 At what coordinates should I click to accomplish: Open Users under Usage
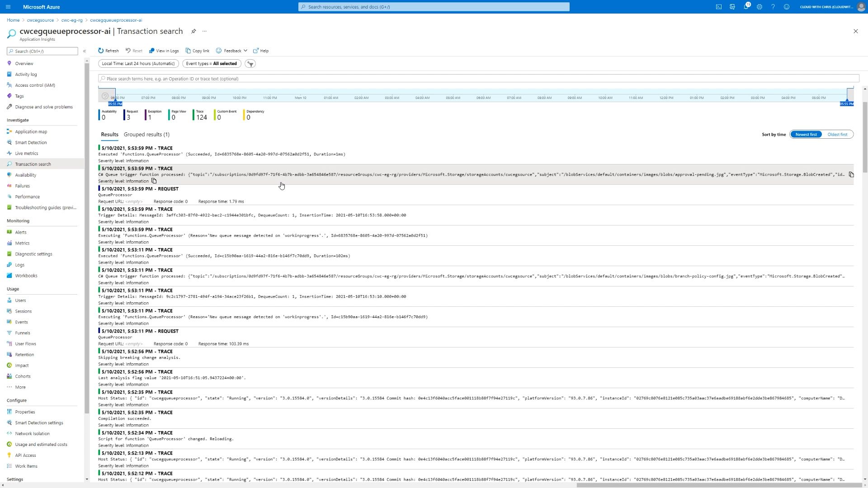tap(20, 300)
